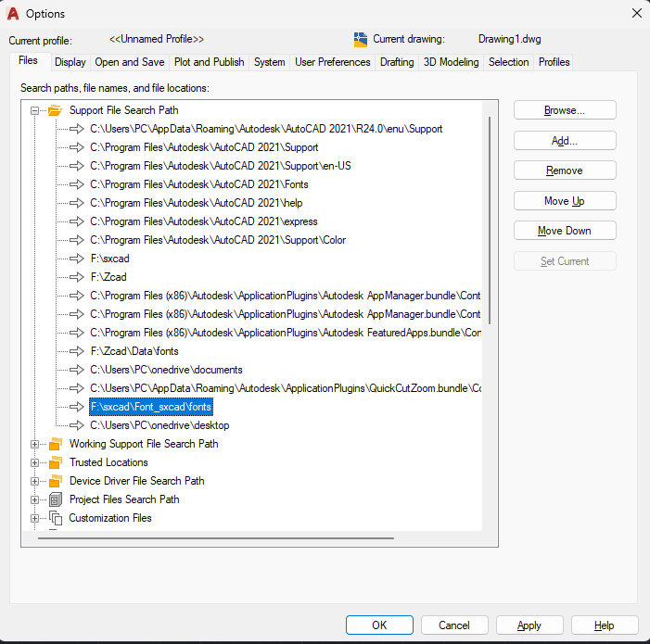The height and width of the screenshot is (644, 650).
Task: Click the Trusted Locations folder icon
Action: point(55,462)
